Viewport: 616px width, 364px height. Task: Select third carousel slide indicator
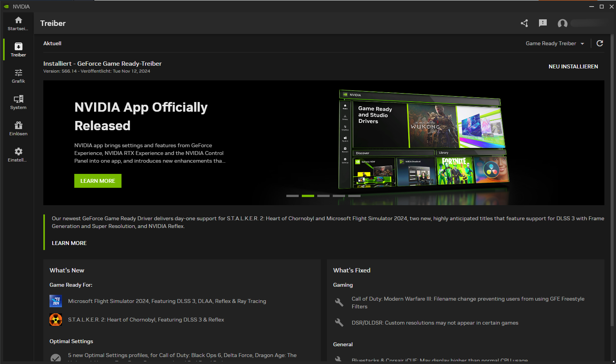click(x=323, y=196)
